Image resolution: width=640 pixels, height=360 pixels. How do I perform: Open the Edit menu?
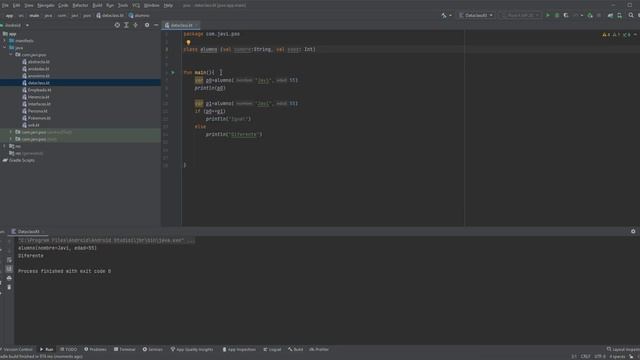pos(16,5)
